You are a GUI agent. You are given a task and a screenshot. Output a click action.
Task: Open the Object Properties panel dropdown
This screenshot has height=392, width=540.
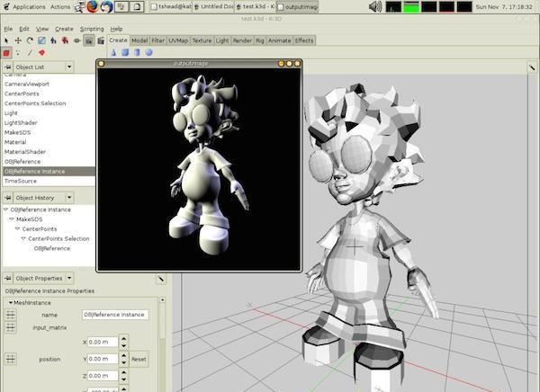pos(69,278)
